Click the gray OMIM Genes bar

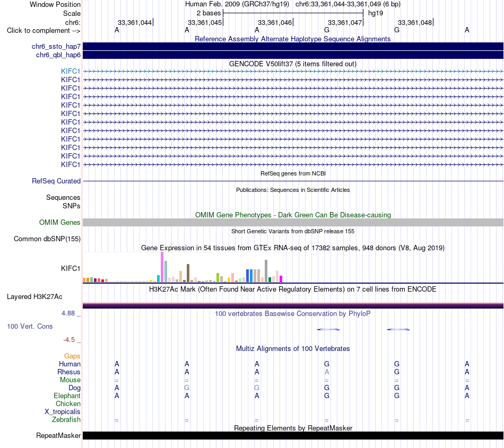293,222
